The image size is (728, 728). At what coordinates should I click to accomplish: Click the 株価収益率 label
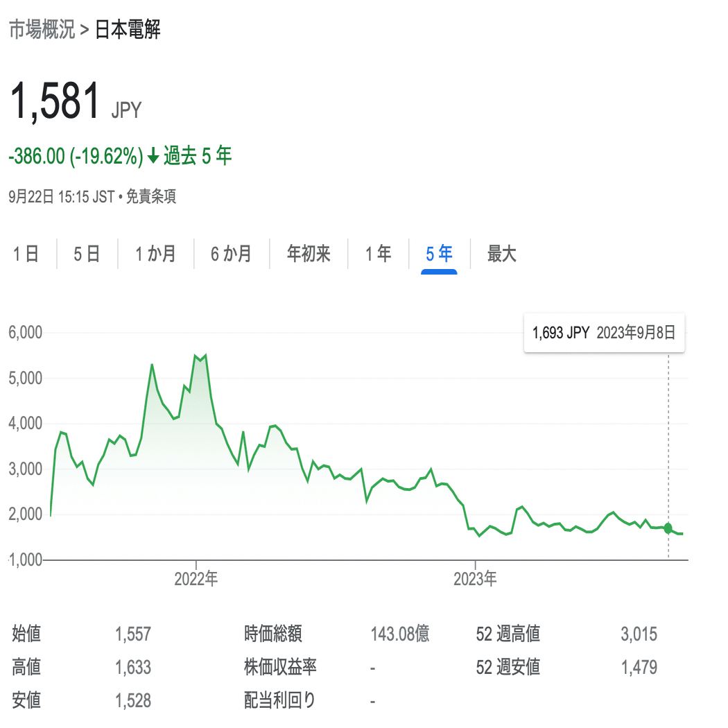tap(280, 667)
